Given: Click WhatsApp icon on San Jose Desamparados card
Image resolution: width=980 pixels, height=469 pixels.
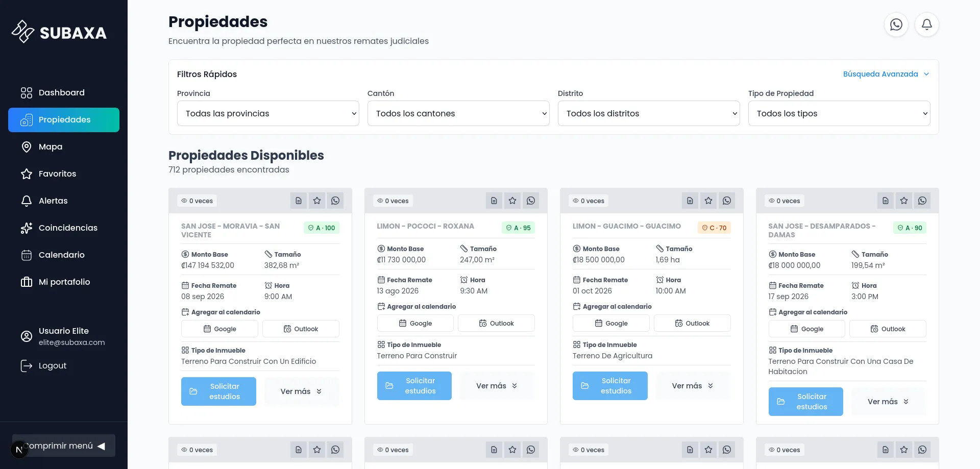Looking at the screenshot, I should click(922, 201).
